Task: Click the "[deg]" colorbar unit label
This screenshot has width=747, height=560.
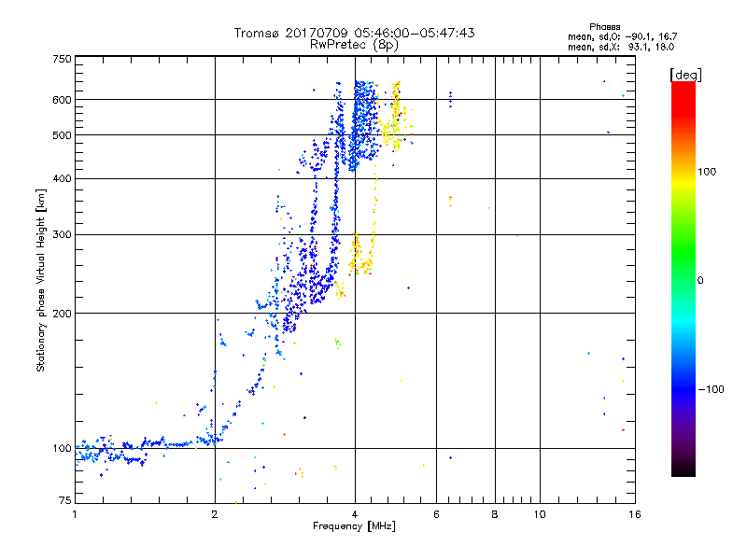Action: 685,75
